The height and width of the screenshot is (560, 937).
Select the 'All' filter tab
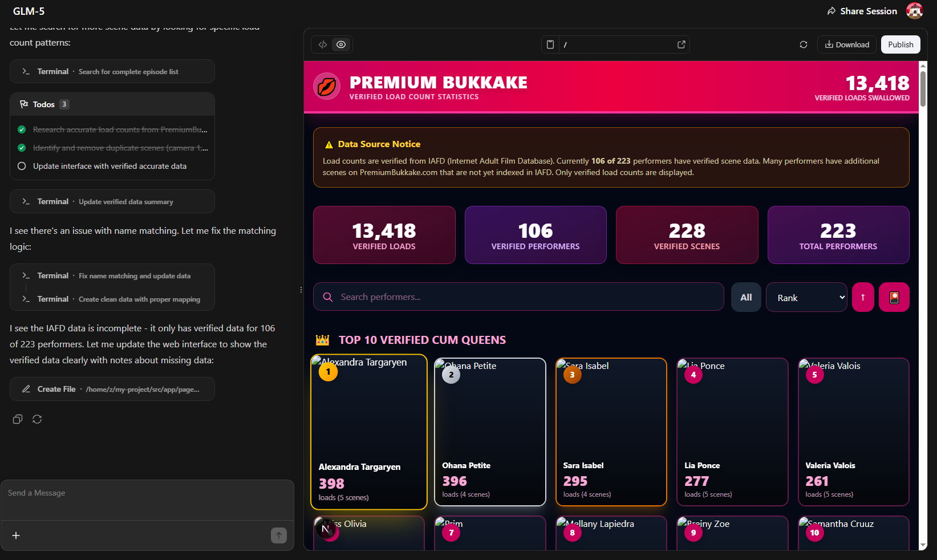[x=746, y=298]
